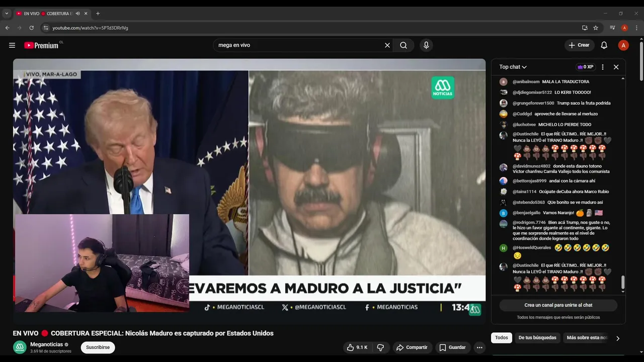Select the Todos filter chip
The width and height of the screenshot is (644, 362).
point(502,338)
